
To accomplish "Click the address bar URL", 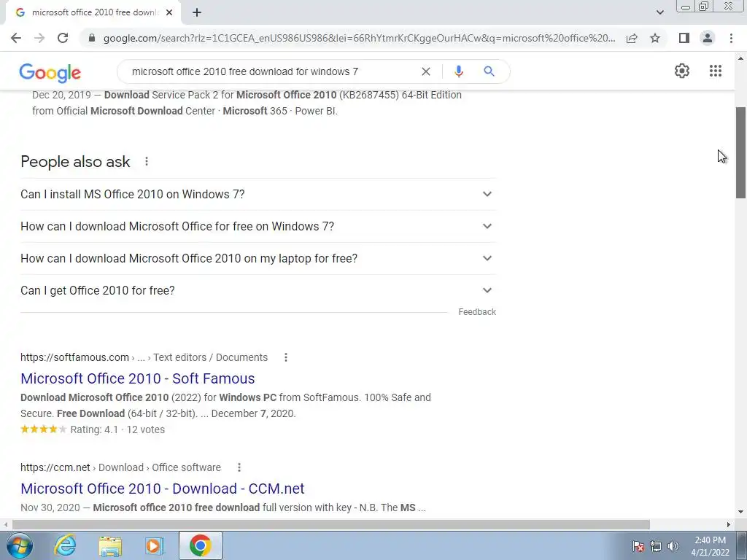I will 359,38.
